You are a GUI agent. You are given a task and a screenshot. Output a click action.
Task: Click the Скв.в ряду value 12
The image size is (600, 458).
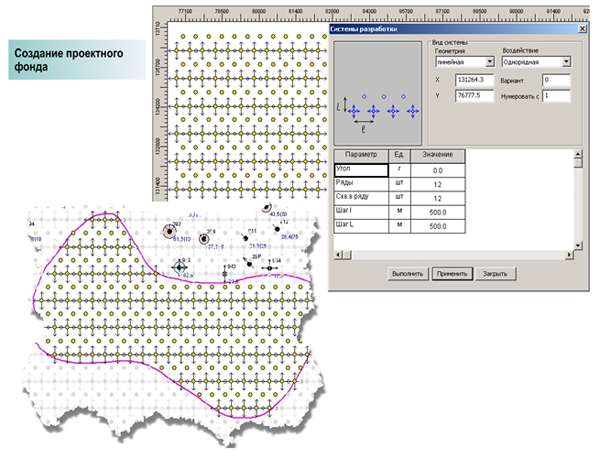coord(438,198)
